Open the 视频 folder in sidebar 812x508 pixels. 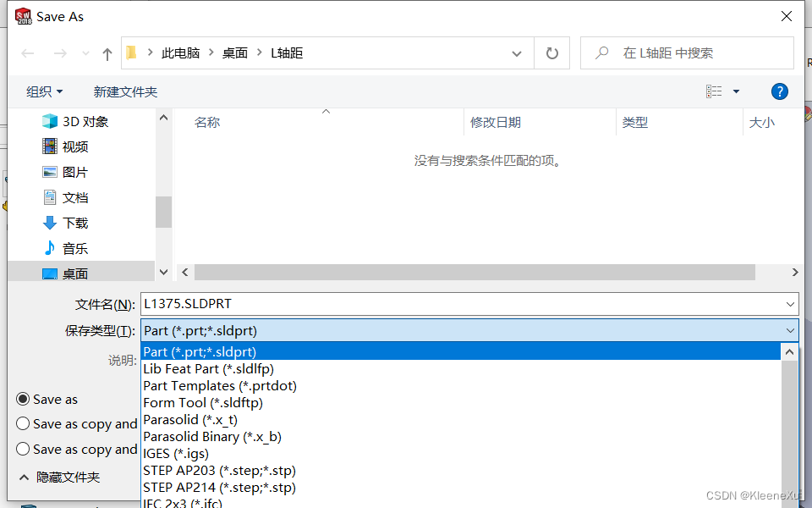tap(74, 146)
